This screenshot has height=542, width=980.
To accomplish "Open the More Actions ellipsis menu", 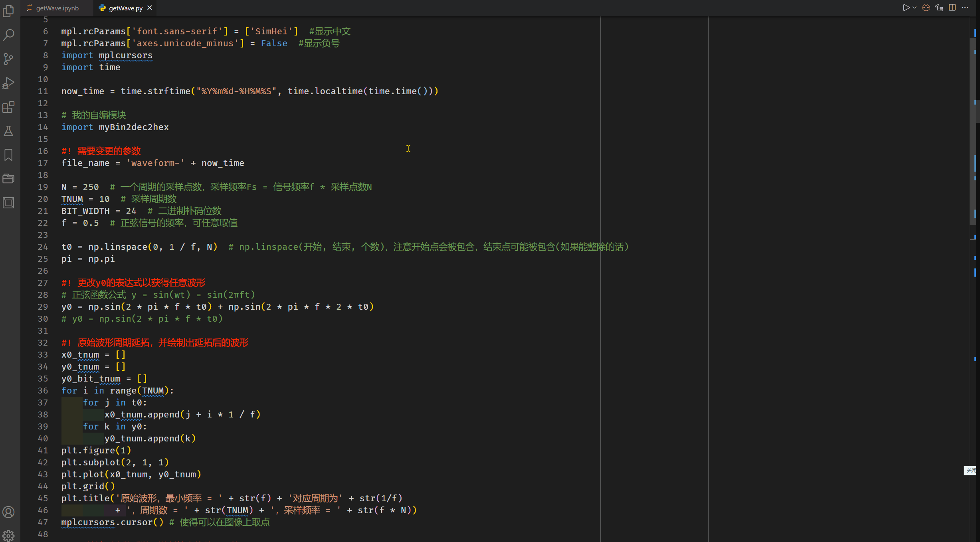I will click(965, 8).
